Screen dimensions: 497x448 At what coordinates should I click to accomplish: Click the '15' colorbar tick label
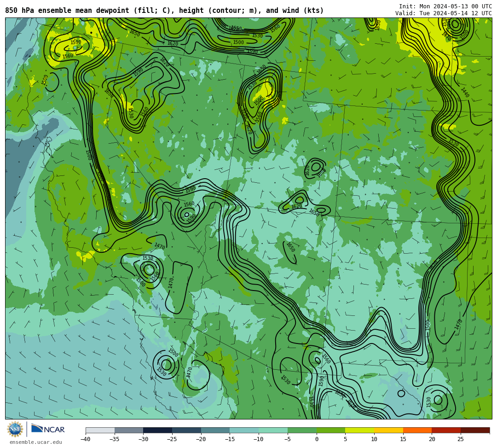click(403, 439)
